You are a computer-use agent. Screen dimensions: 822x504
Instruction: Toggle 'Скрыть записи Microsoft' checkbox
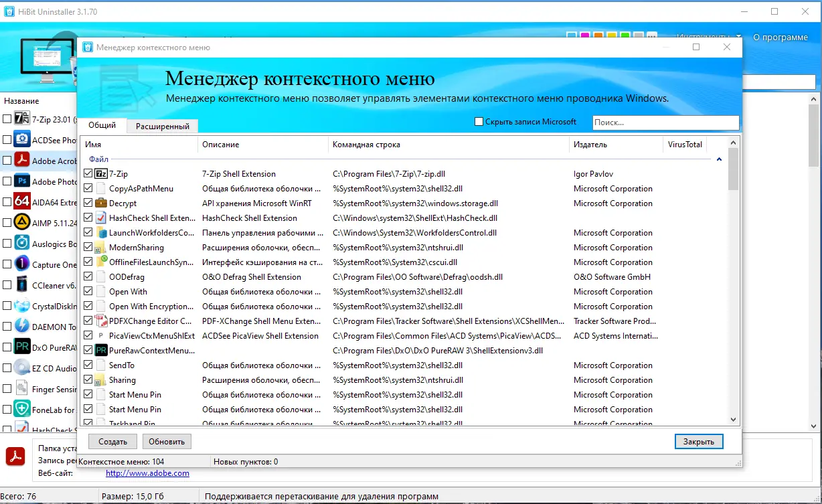click(x=479, y=122)
